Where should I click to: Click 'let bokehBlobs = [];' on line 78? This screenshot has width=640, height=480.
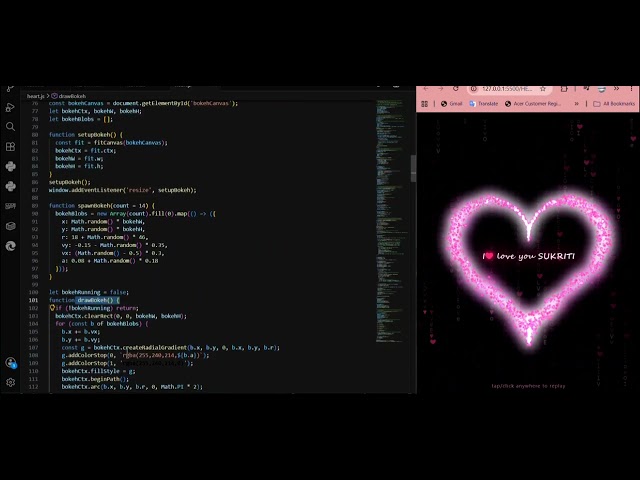tap(81, 119)
